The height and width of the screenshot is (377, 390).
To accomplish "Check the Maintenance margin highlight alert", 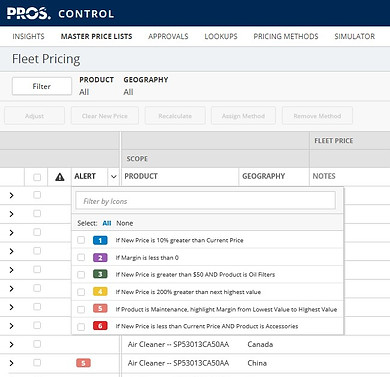I will point(81,309).
